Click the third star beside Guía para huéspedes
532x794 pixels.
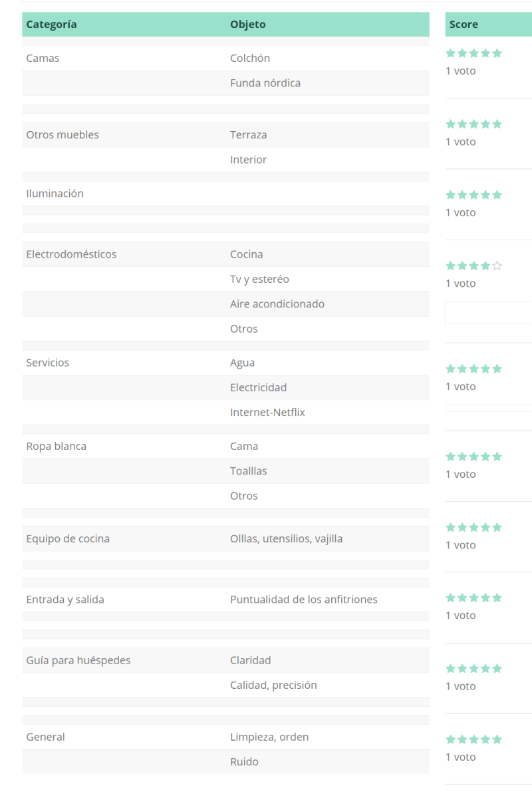(473, 668)
